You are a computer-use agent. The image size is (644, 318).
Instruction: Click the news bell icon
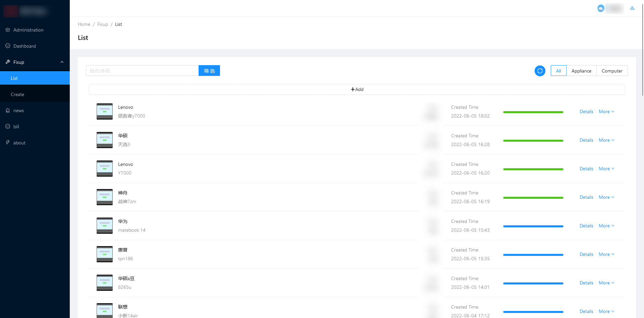pyautogui.click(x=8, y=110)
